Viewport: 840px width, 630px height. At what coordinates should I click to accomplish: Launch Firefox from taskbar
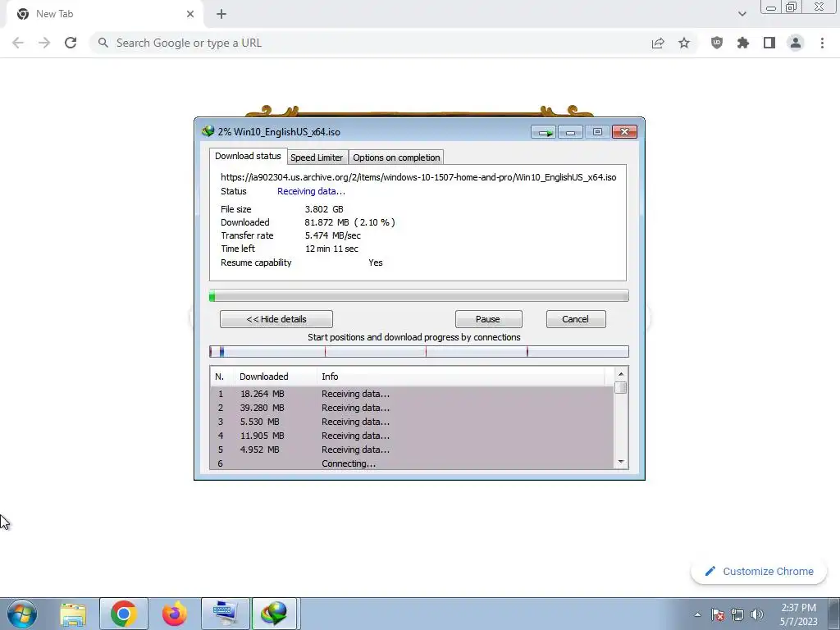[175, 614]
